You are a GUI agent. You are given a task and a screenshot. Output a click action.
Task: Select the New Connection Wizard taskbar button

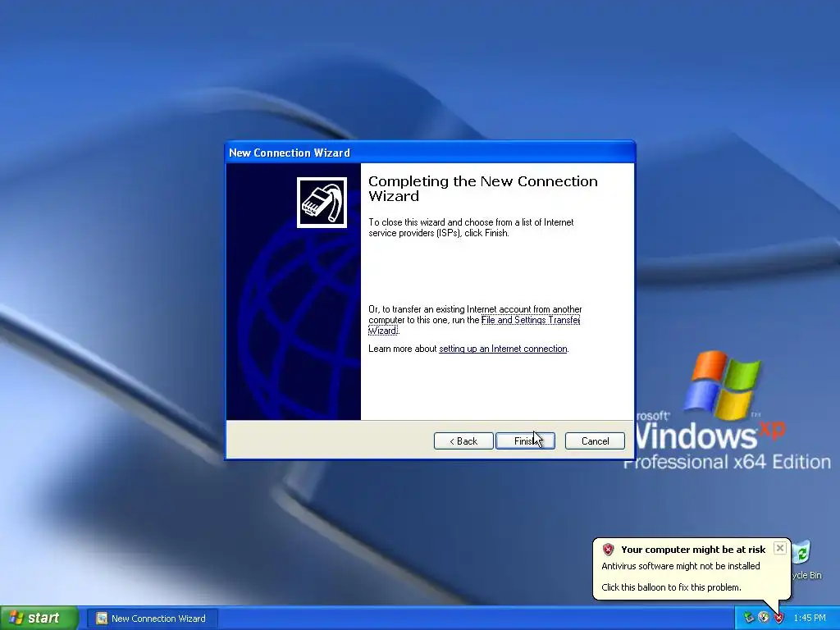153,619
